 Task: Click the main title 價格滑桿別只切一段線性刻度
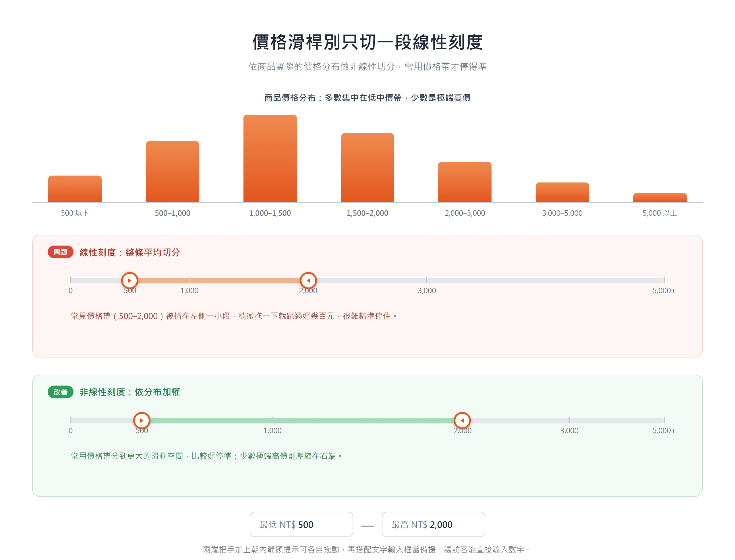pos(367,42)
